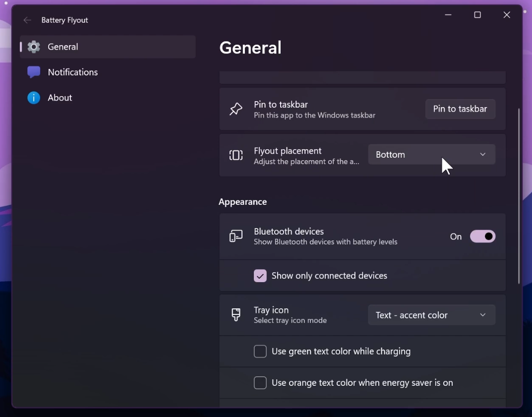This screenshot has width=532, height=417.
Task: Uncheck Show only connected devices
Action: click(260, 276)
